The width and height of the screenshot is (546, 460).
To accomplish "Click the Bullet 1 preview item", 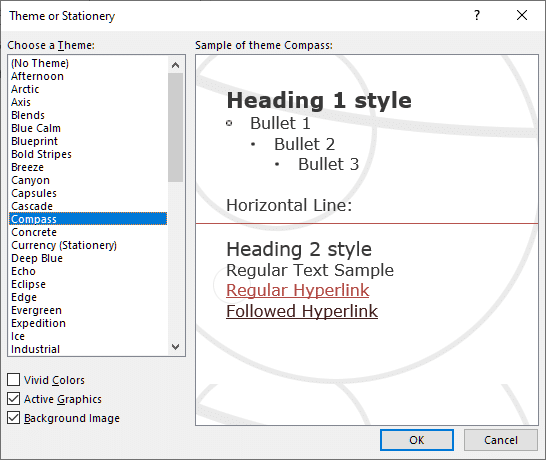I will pos(280,123).
